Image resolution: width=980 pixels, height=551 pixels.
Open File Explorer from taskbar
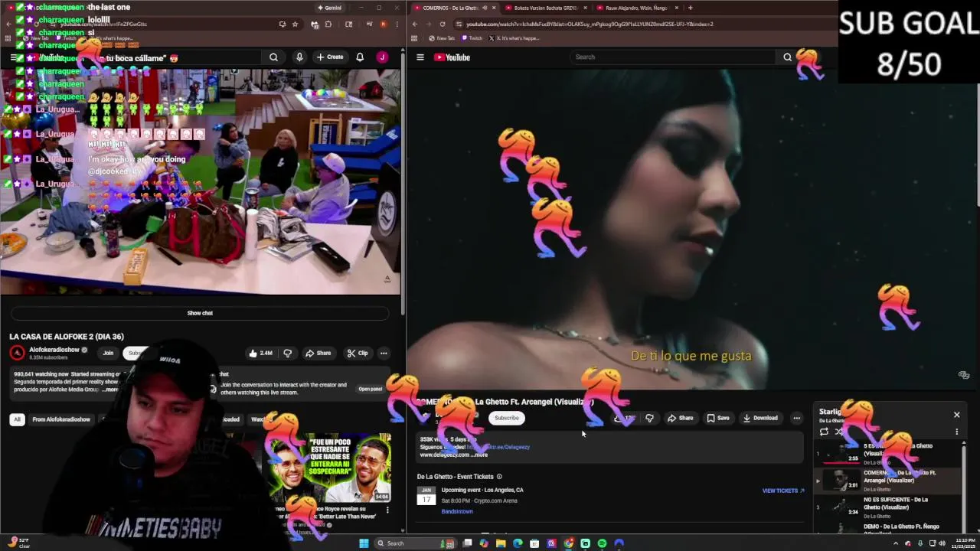(x=501, y=543)
